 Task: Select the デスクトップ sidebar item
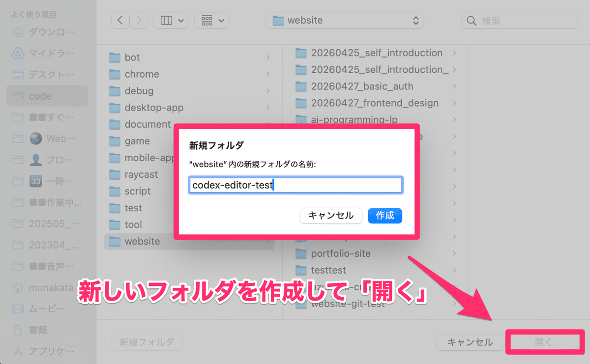[x=47, y=75]
